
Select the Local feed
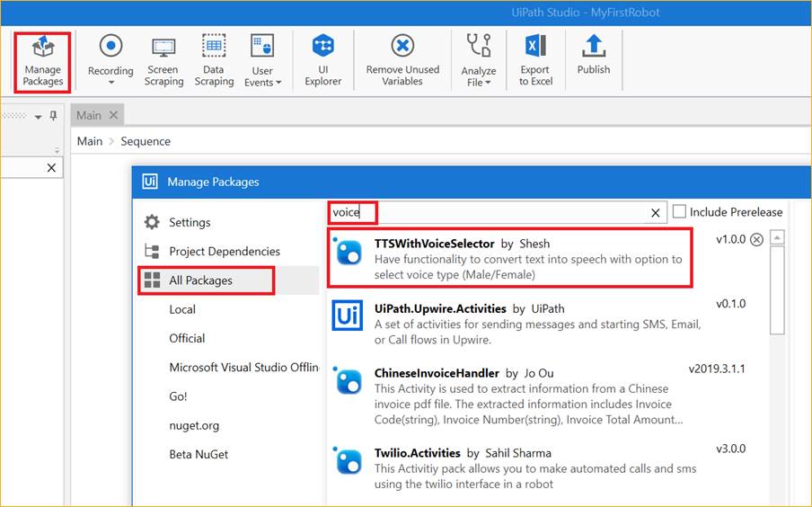182,309
